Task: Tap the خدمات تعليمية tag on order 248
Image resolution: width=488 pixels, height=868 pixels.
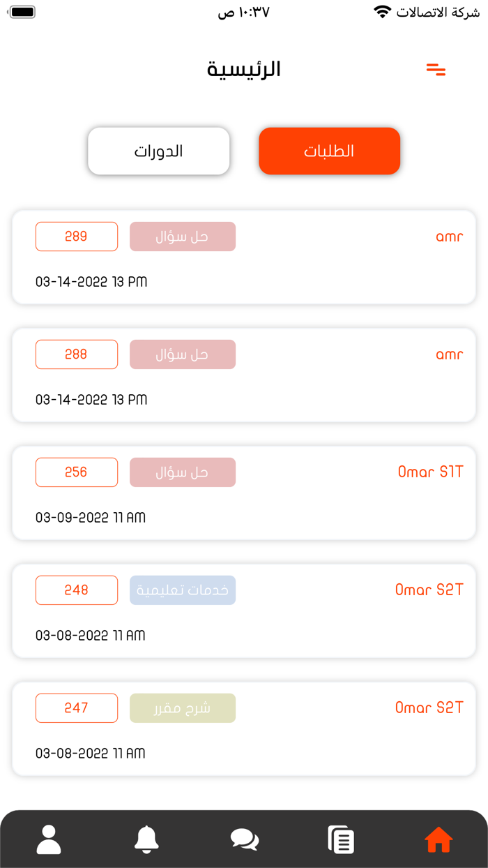Action: click(183, 590)
